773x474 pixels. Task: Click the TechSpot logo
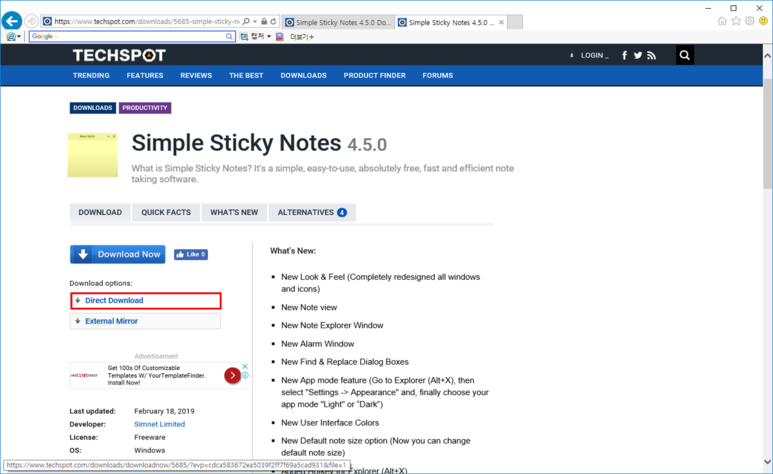pyautogui.click(x=119, y=55)
